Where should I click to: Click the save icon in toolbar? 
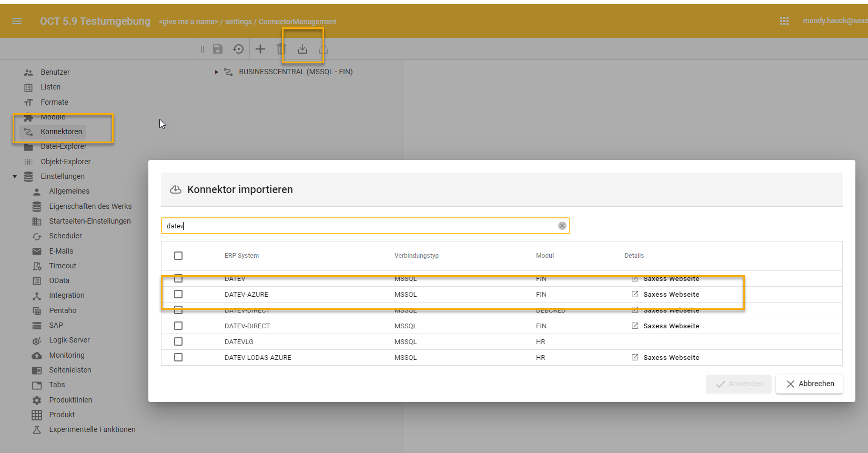coord(218,49)
